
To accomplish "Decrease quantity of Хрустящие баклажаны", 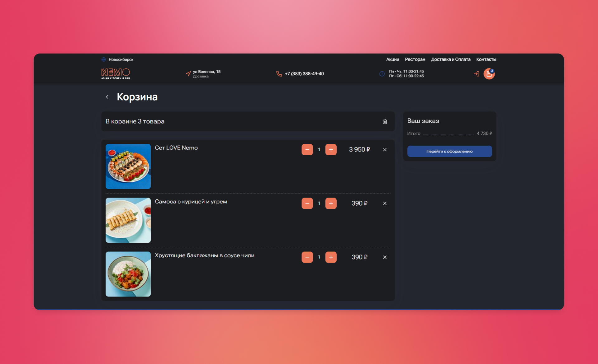I will click(x=307, y=257).
